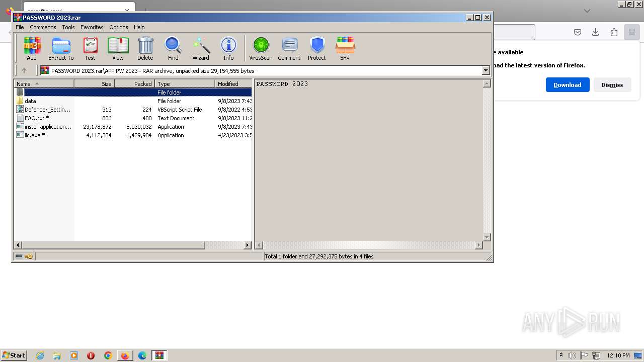Click the Extract To toolbar icon
The image size is (644, 362).
point(61,49)
